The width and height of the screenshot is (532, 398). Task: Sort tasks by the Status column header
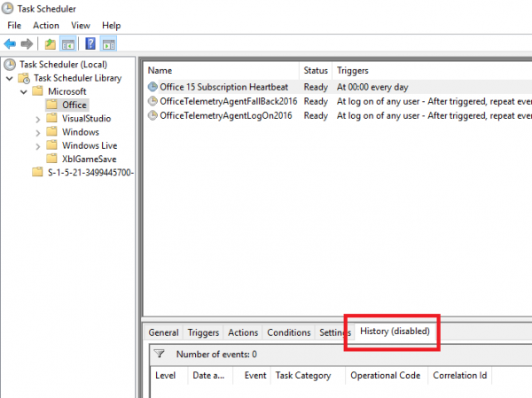pyautogui.click(x=316, y=71)
